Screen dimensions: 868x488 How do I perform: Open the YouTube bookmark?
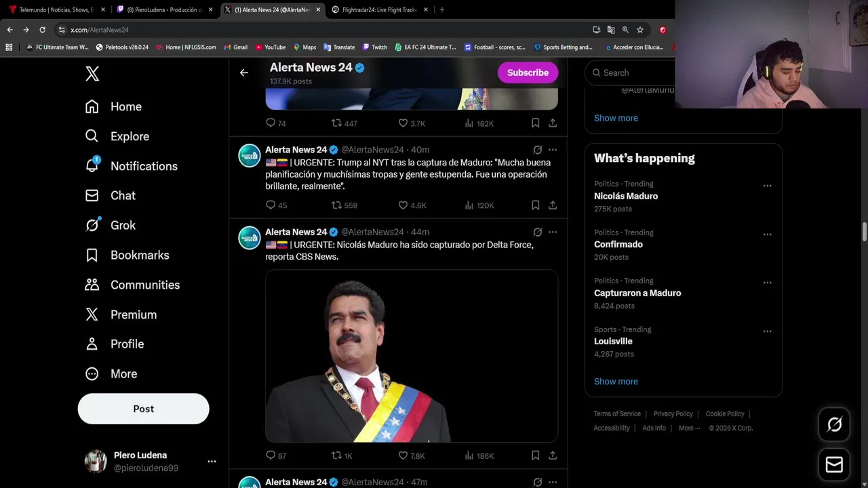coord(270,47)
